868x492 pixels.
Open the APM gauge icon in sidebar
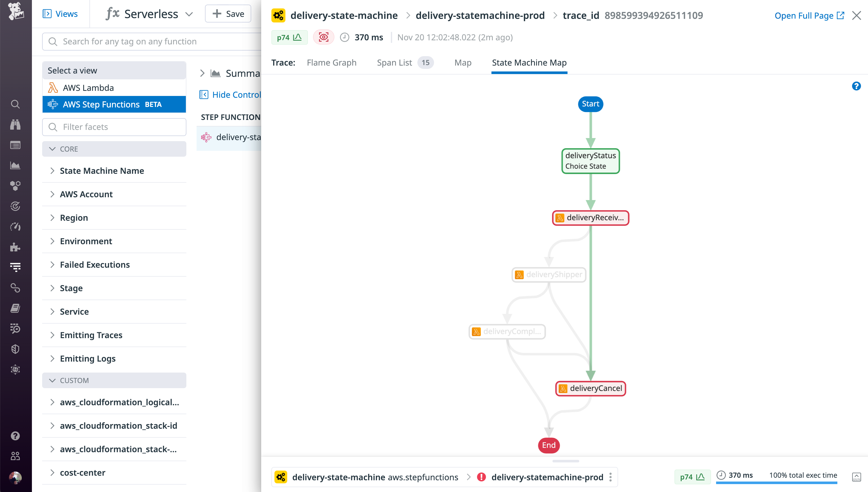[x=15, y=227]
